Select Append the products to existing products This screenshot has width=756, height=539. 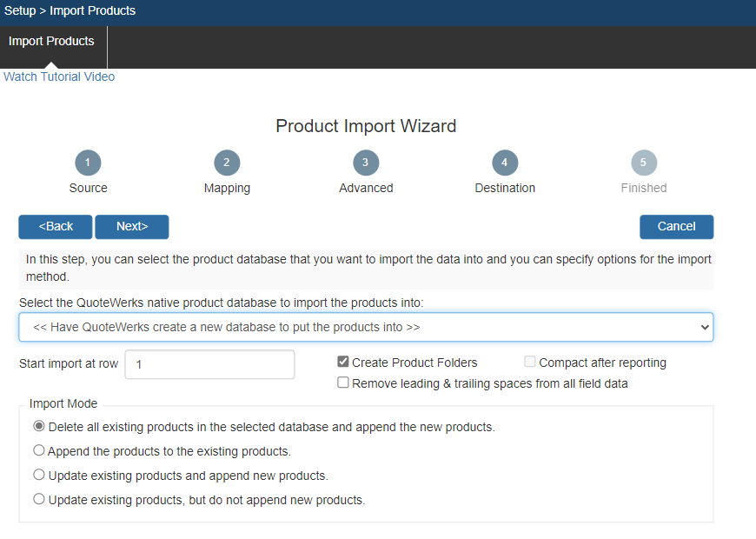point(39,451)
